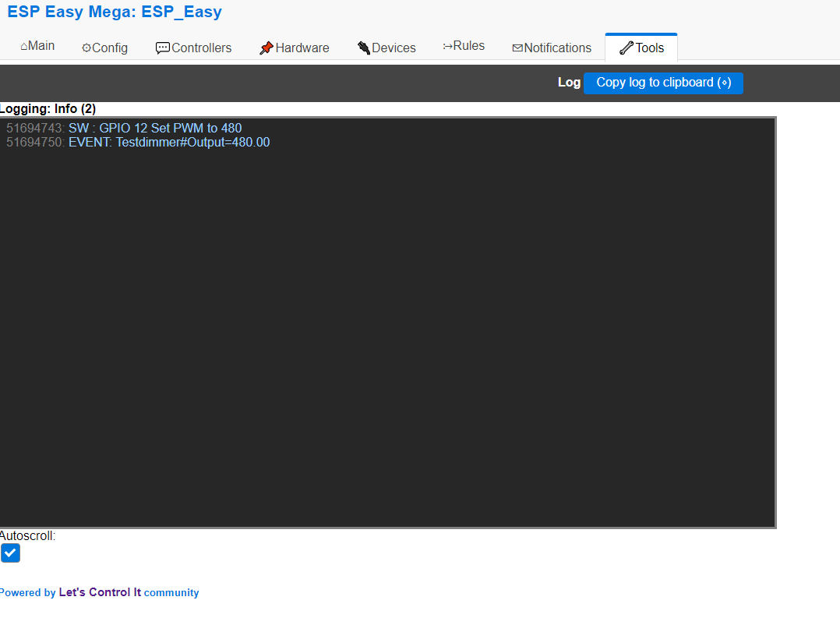Disable the Autoscroll checkbox
The image size is (840, 625).
pyautogui.click(x=10, y=553)
